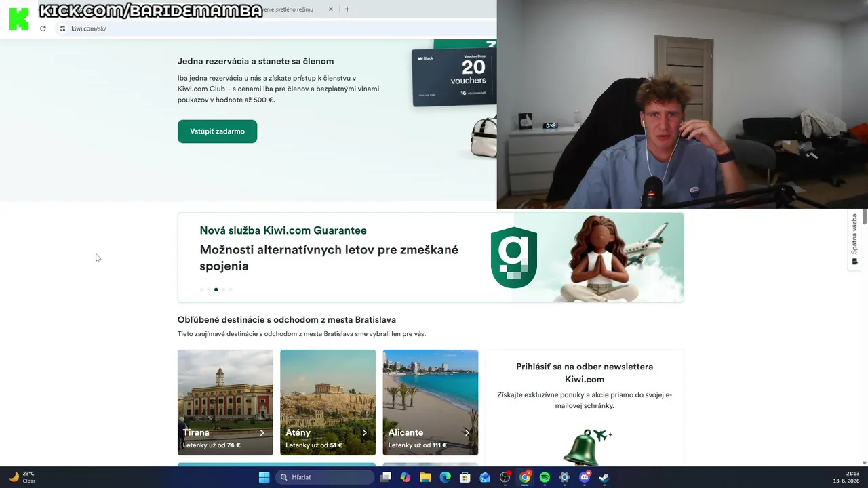Close the 'svetlého režimu' browser tab
Image resolution: width=868 pixels, height=488 pixels.
[x=331, y=9]
